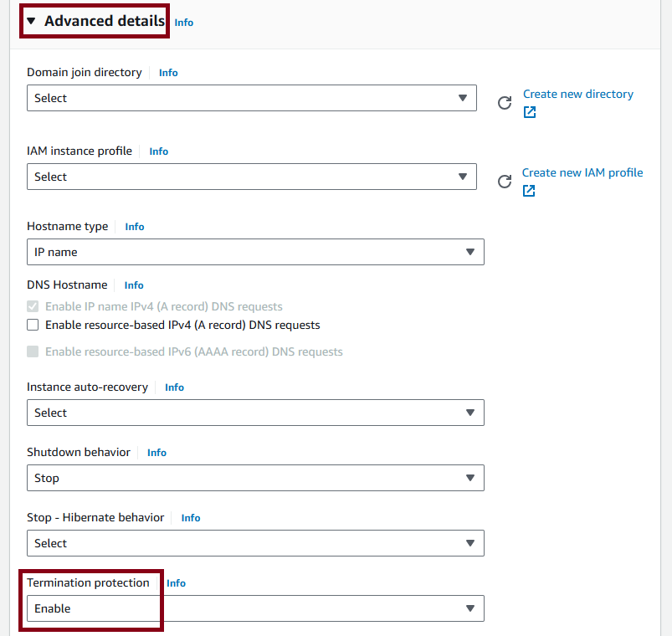Toggle Enable IP name IPv4 DNS requests checkbox
Image resolution: width=672 pixels, height=636 pixels.
tap(33, 306)
